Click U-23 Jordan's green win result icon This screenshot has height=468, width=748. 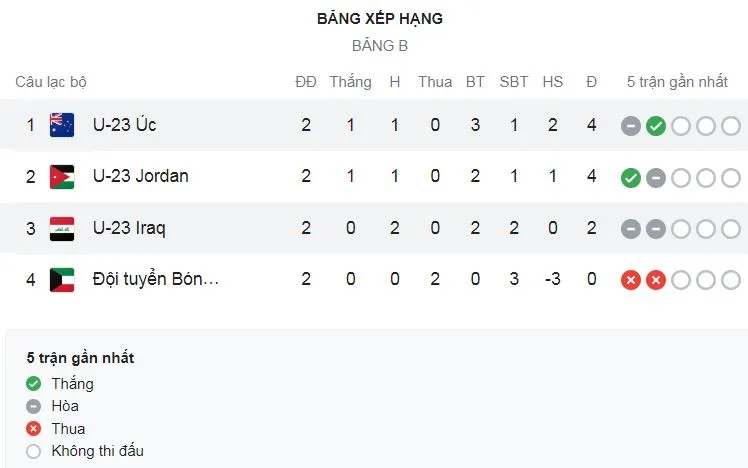pyautogui.click(x=630, y=178)
